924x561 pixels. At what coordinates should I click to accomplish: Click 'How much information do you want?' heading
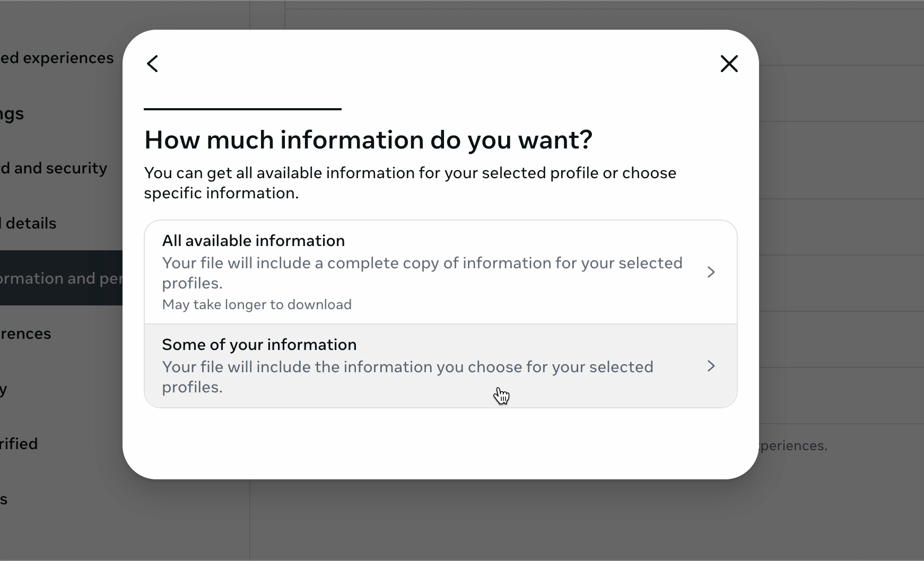(368, 140)
